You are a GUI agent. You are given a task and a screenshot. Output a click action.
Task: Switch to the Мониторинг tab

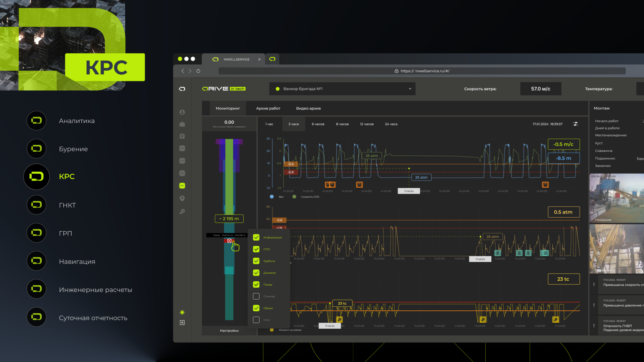pyautogui.click(x=228, y=108)
